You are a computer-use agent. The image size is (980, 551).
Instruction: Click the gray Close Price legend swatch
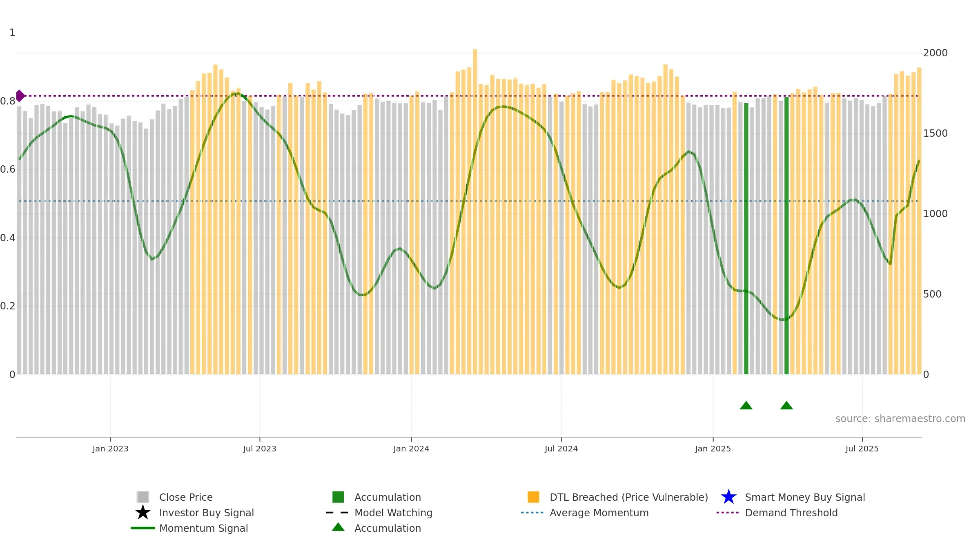pos(143,497)
